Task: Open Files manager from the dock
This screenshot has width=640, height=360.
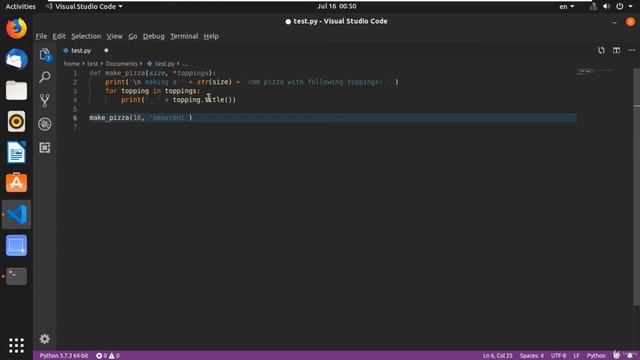Action: 16,90
